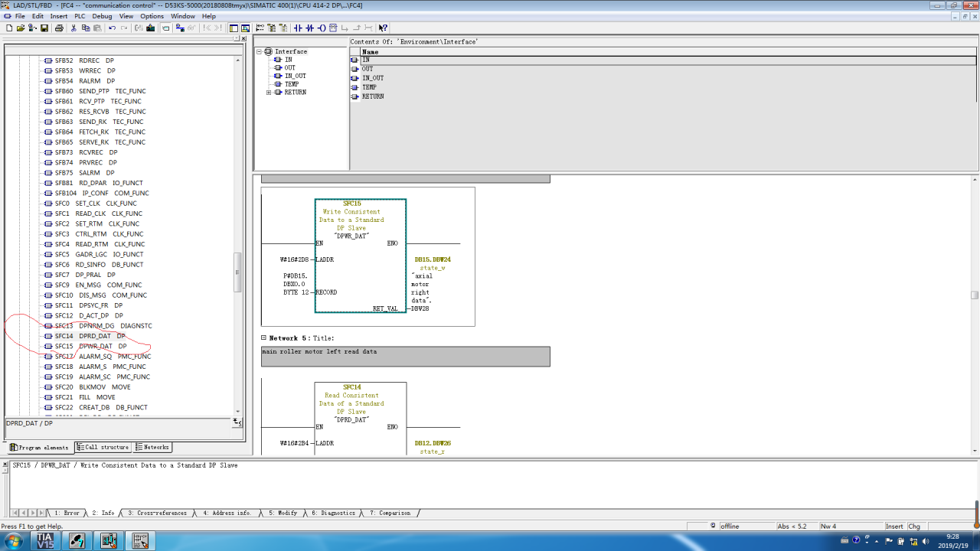
Task: Click the New file icon
Action: (9, 28)
